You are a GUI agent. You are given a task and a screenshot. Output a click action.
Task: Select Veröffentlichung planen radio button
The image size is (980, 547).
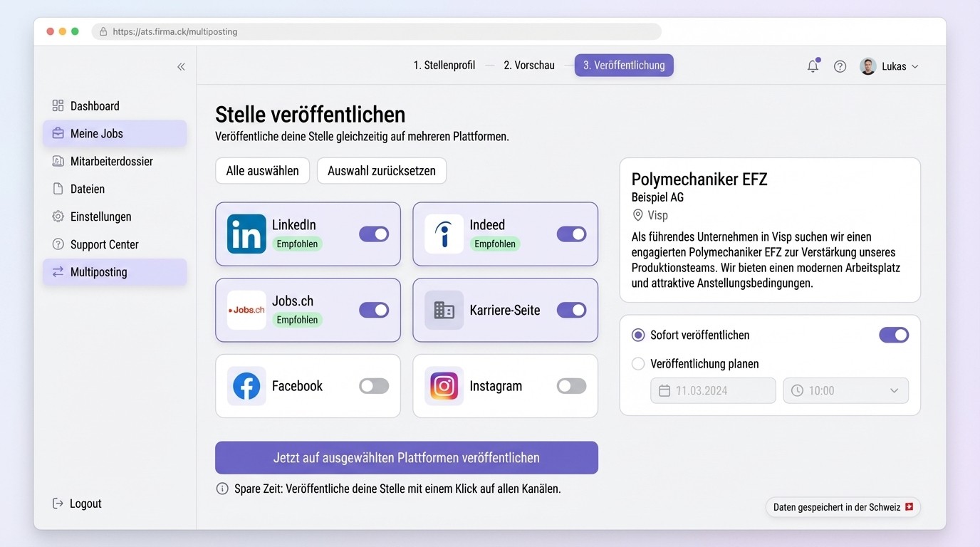[x=638, y=363]
